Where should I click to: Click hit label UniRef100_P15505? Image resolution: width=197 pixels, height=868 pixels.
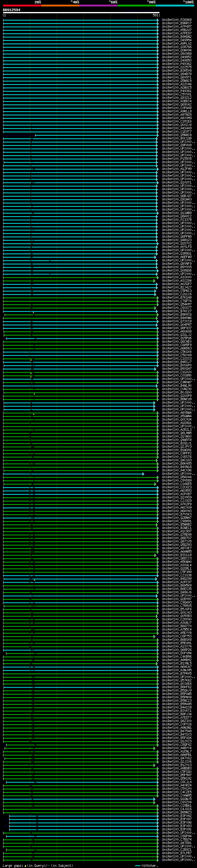coord(177,159)
